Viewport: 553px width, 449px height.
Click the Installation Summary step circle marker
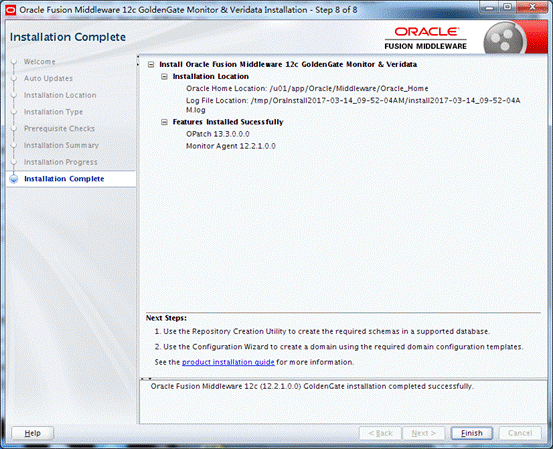coord(14,145)
